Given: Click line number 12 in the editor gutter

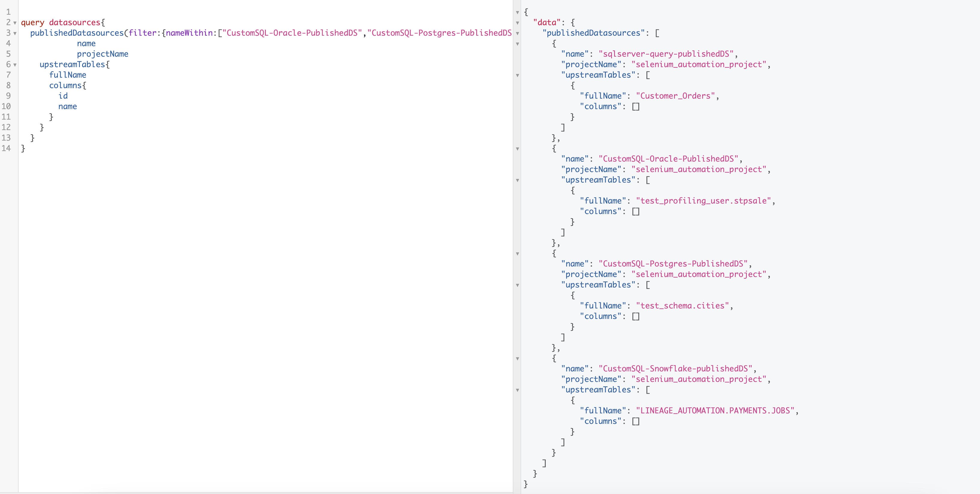Looking at the screenshot, I should pos(6,127).
